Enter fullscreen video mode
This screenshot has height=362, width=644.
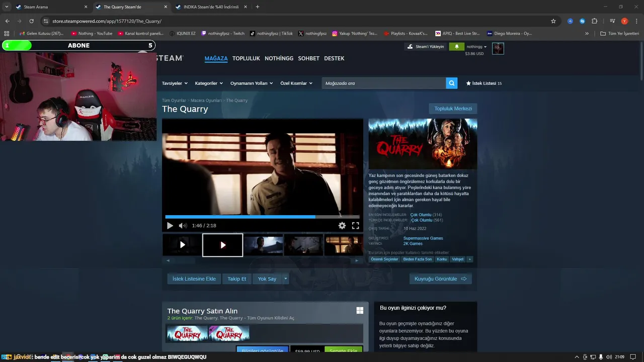coord(355,226)
